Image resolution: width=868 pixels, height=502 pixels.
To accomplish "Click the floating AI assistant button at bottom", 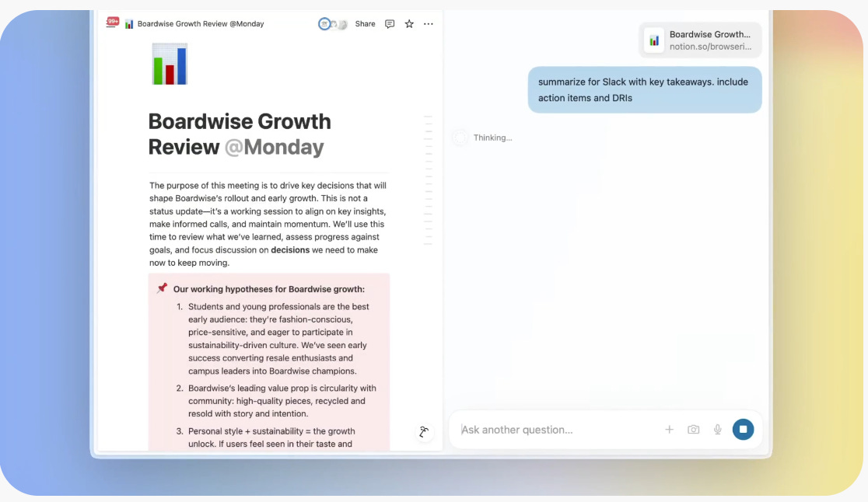I will [424, 432].
